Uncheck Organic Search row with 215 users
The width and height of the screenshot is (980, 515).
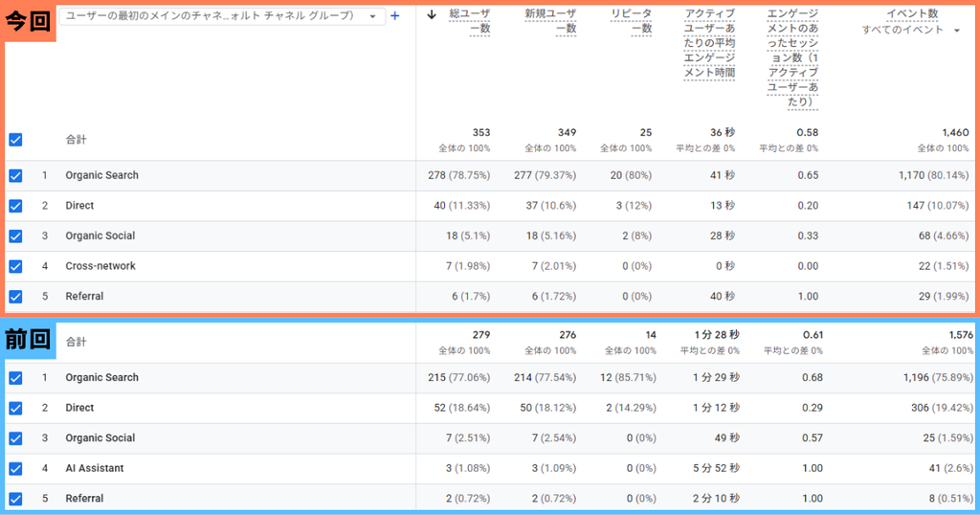pyautogui.click(x=15, y=378)
